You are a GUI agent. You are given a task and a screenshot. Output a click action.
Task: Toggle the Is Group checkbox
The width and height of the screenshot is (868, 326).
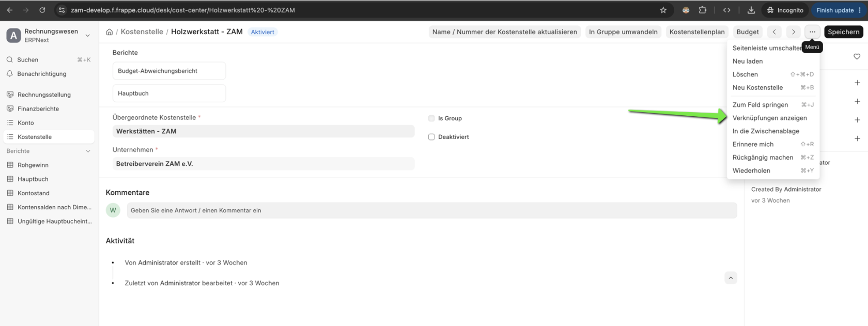tap(431, 118)
